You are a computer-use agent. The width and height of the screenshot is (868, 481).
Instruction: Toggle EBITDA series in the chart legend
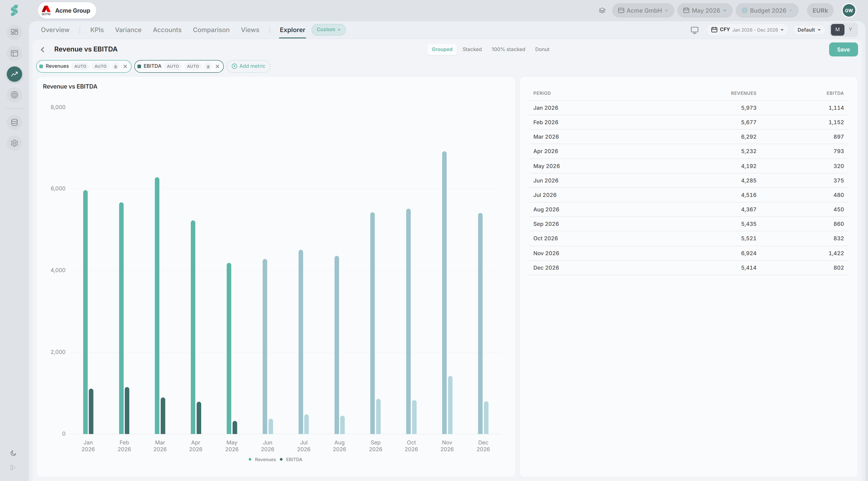[291, 460]
